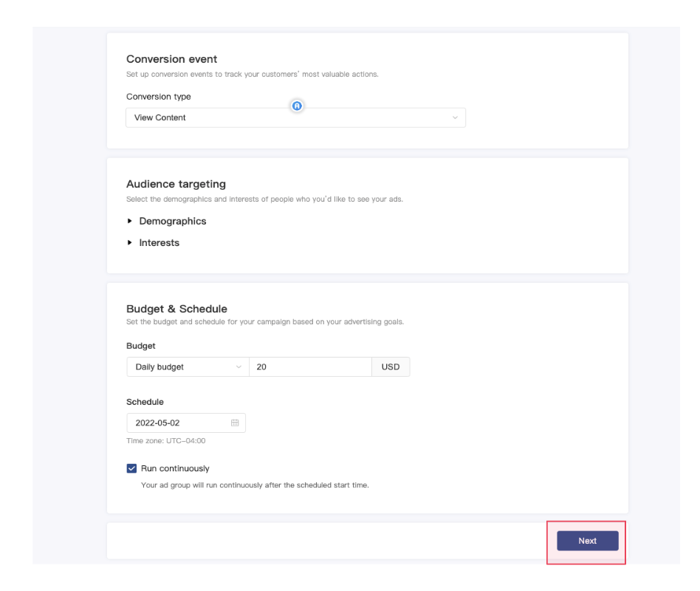Image resolution: width=700 pixels, height=591 pixels.
Task: Click the disclosure triangle beside Interests
Action: point(130,242)
